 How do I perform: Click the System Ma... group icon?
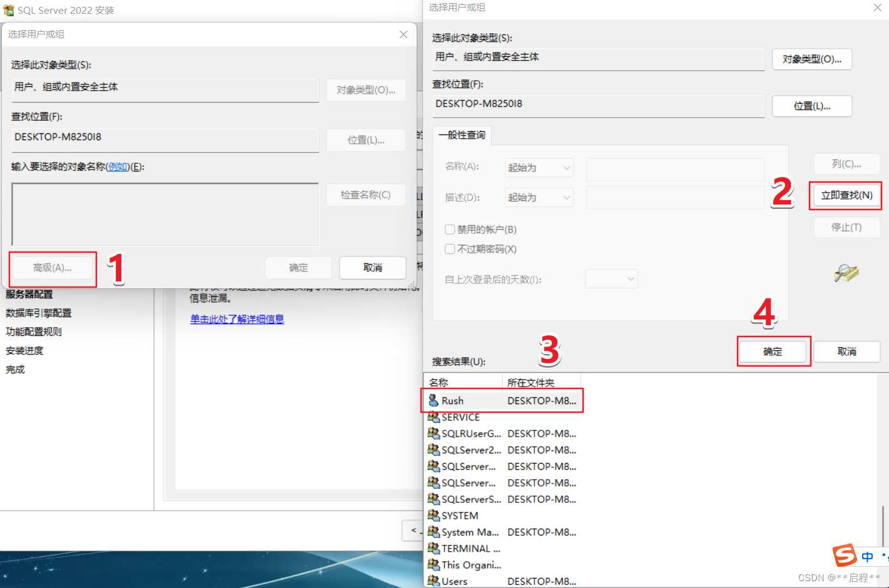click(x=433, y=532)
